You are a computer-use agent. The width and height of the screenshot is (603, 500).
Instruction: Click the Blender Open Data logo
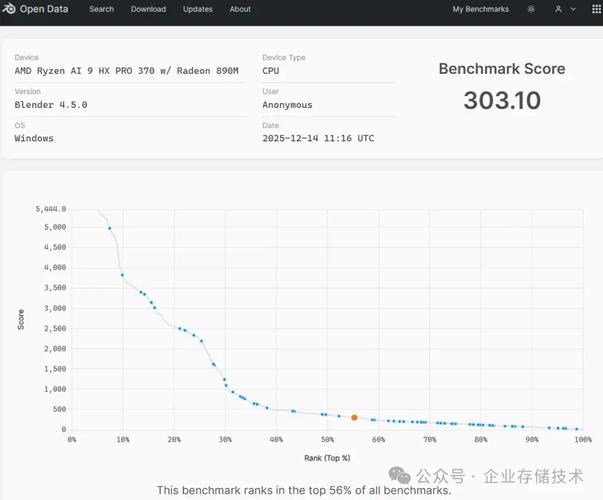(x=38, y=9)
